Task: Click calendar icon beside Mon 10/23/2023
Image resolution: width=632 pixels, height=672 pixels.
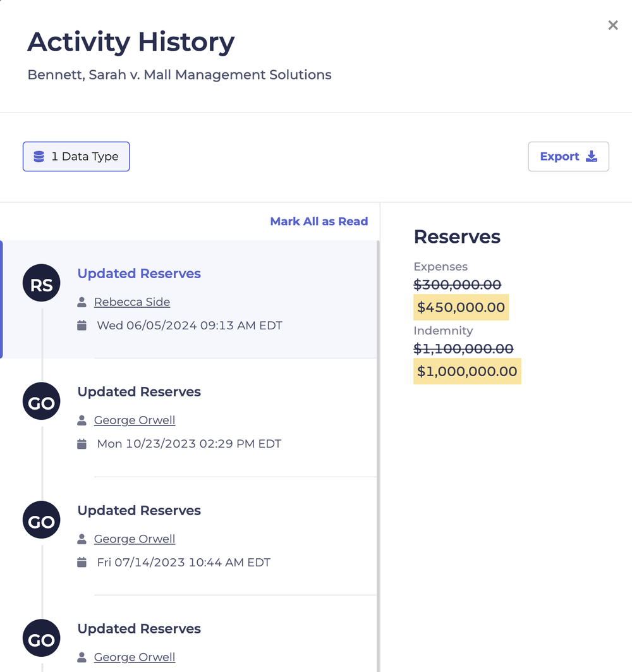Action: pyautogui.click(x=82, y=444)
